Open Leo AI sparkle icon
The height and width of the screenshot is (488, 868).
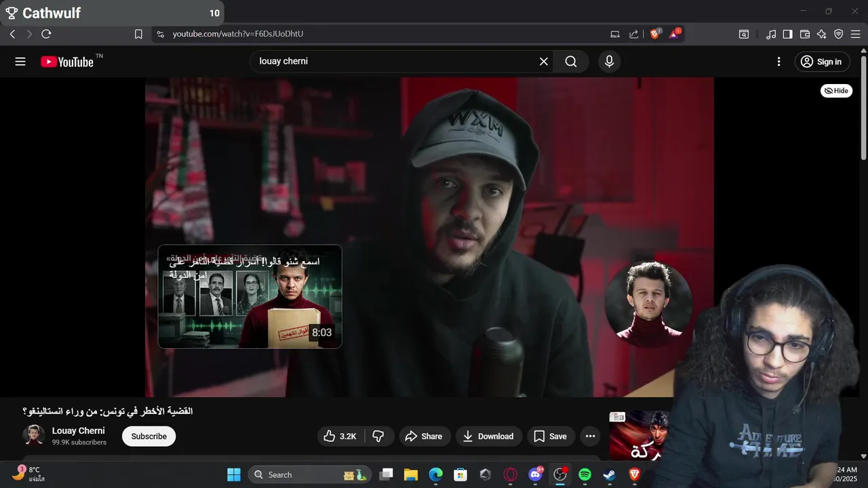(x=822, y=34)
